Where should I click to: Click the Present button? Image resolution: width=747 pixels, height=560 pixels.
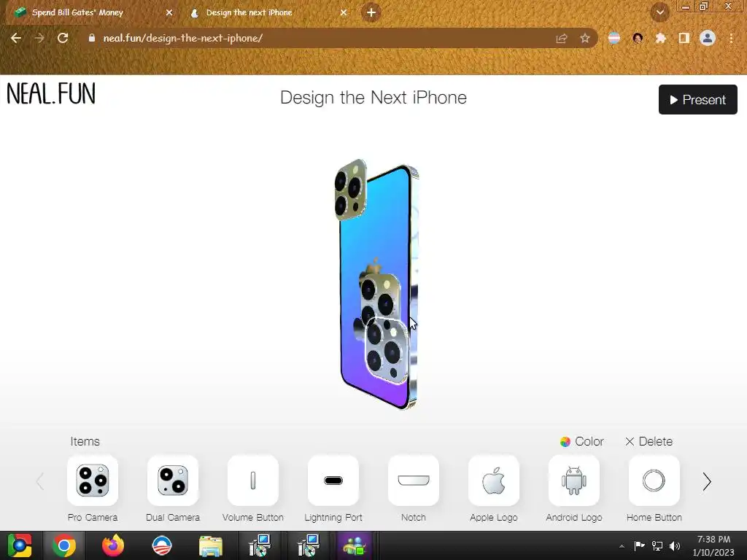[698, 99]
